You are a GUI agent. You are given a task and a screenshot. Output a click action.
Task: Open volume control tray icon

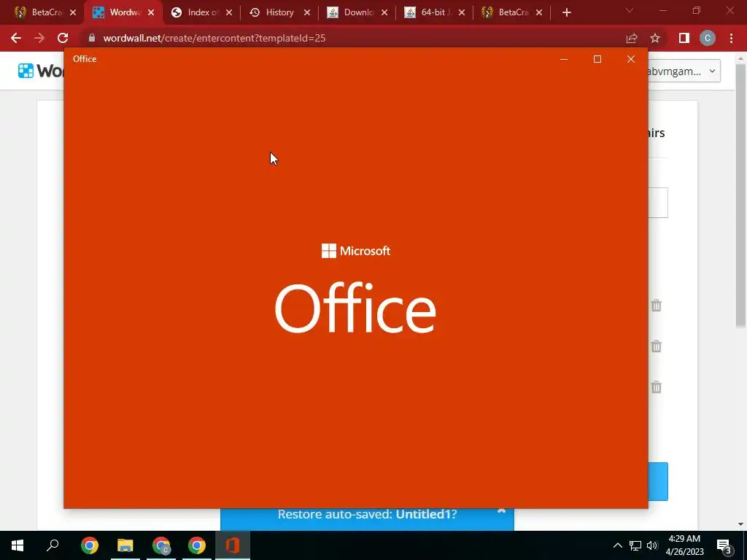(x=652, y=545)
